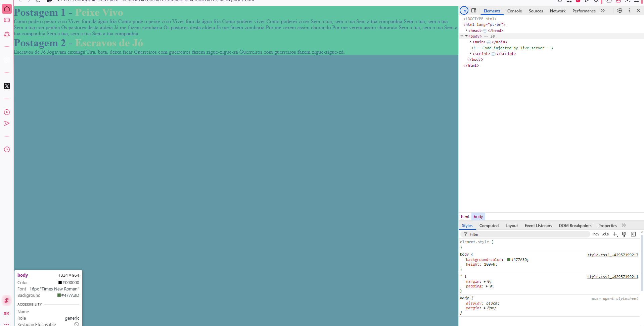Image resolution: width=644 pixels, height=326 pixels.
Task: Switch to the Network tab
Action: coord(558,11)
